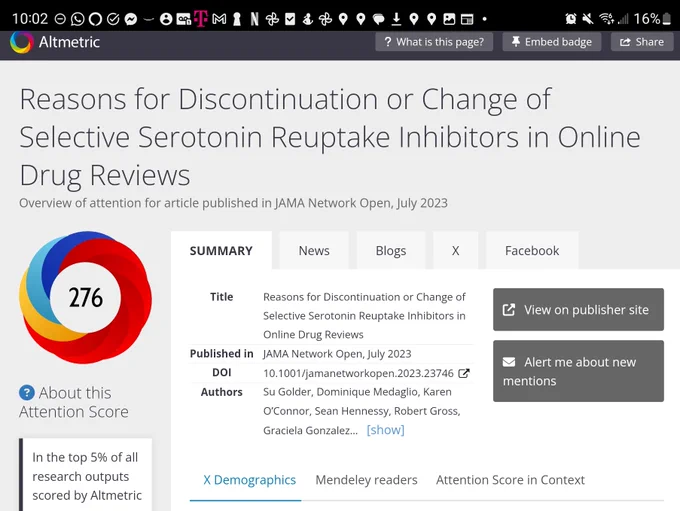680x511 pixels.
Task: Open the Share button
Action: pyautogui.click(x=642, y=42)
